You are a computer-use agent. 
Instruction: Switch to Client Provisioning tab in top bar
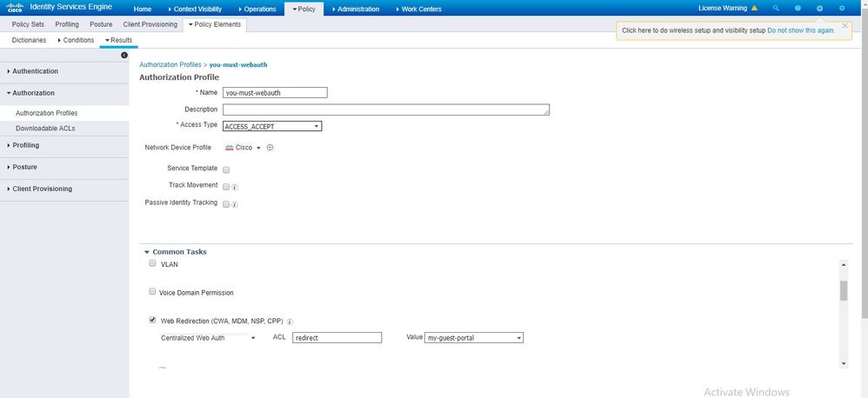(150, 24)
